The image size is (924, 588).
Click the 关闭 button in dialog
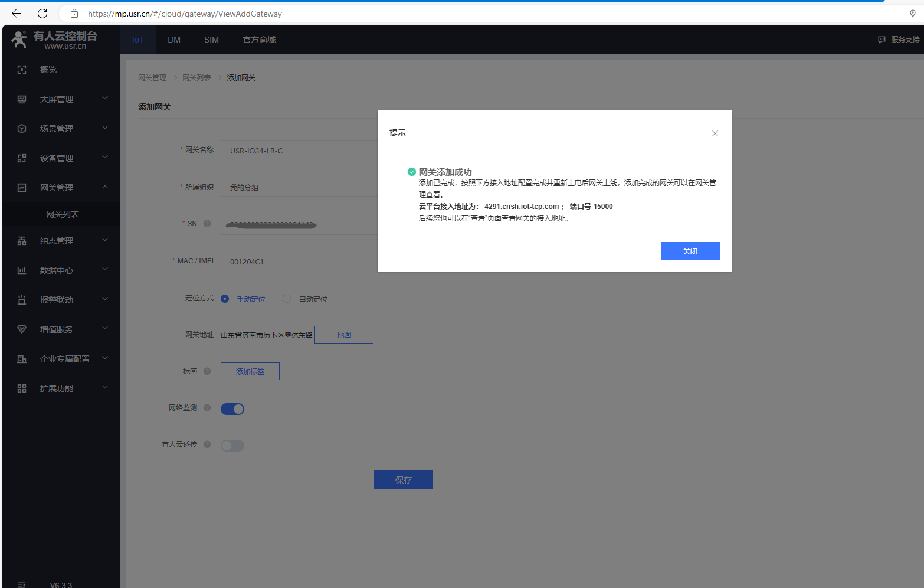690,251
